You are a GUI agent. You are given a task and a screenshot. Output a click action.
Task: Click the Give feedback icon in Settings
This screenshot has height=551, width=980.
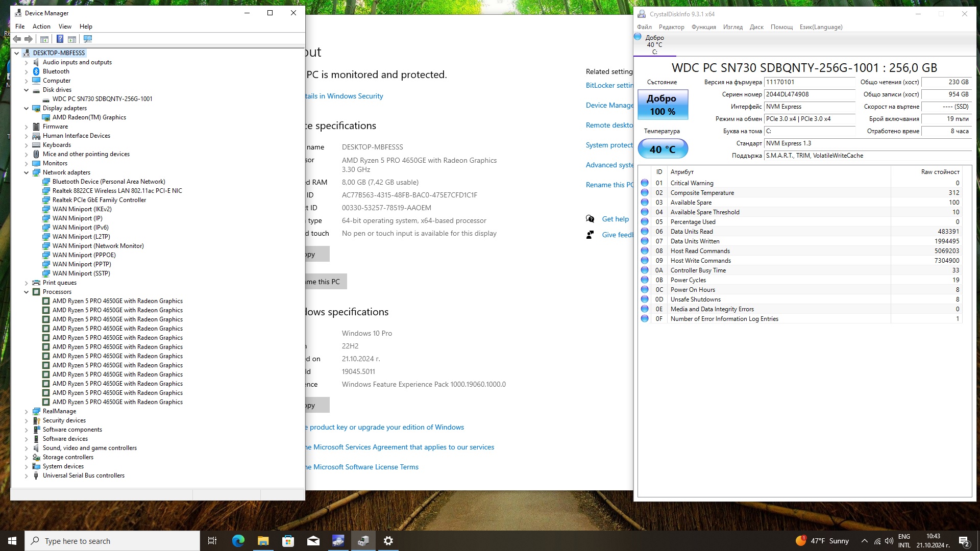591,235
